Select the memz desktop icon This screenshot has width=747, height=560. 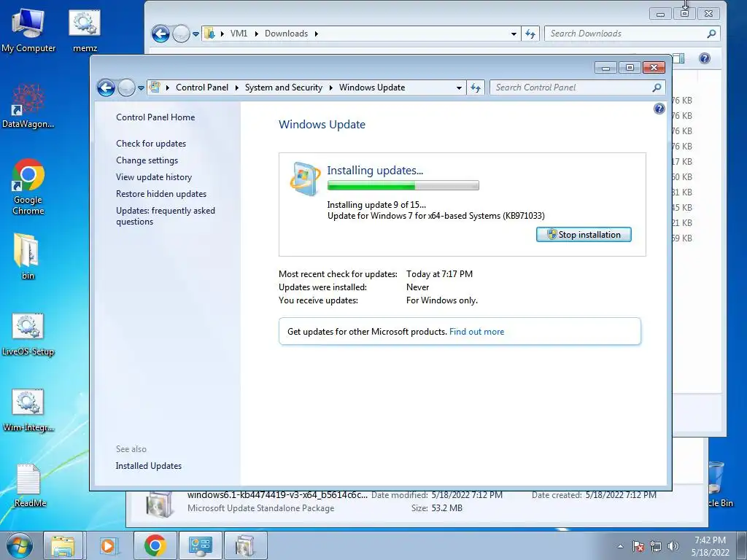coord(85,29)
